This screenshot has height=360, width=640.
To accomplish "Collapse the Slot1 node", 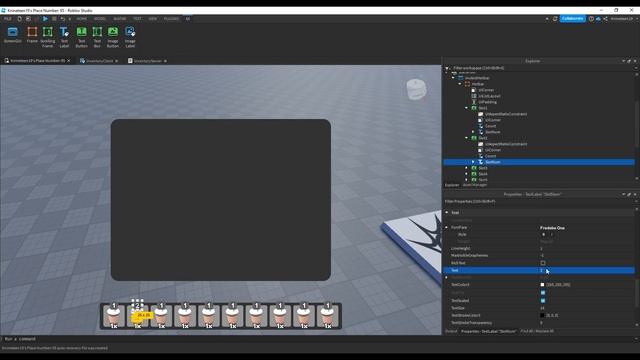I will (467, 108).
